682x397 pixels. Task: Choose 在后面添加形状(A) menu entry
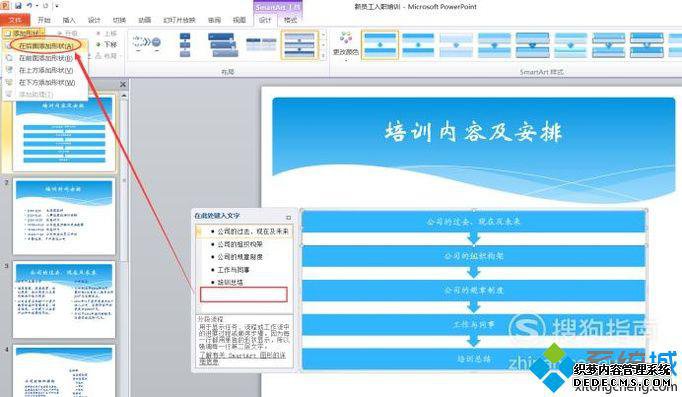click(x=46, y=45)
